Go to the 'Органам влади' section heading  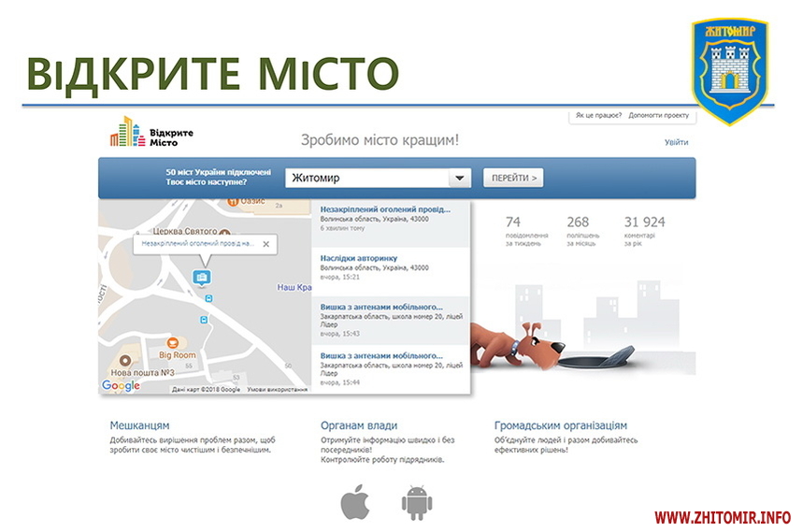click(358, 425)
